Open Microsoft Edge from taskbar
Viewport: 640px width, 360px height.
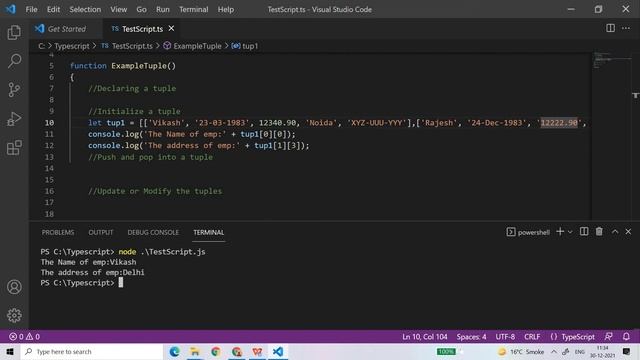click(x=175, y=351)
